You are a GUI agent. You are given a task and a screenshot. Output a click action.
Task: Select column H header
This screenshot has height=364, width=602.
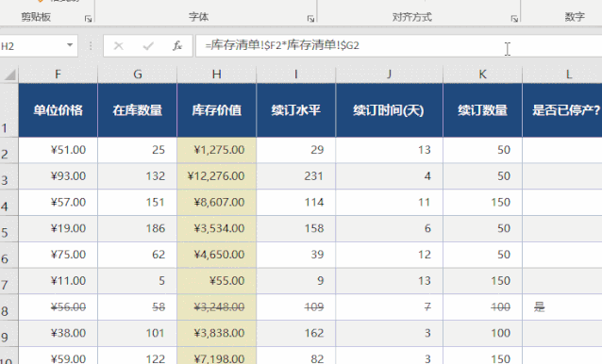click(216, 74)
